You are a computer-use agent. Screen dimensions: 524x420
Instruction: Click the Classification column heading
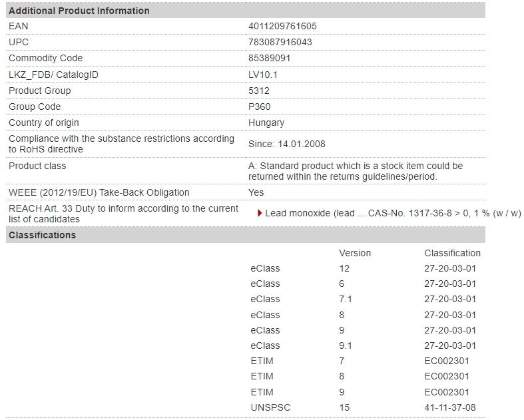pyautogui.click(x=452, y=253)
